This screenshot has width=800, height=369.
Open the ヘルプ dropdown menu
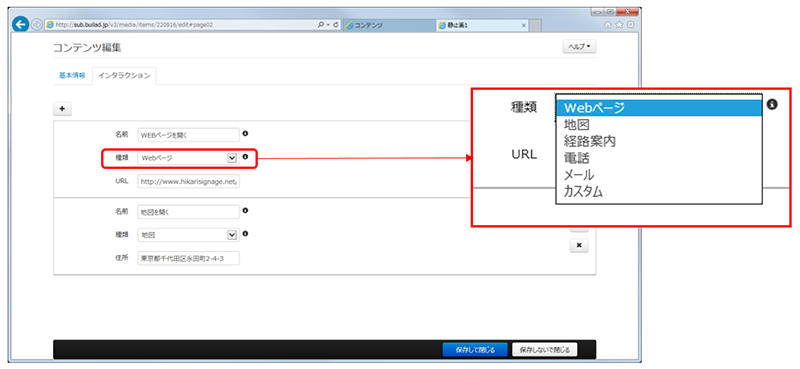[579, 46]
